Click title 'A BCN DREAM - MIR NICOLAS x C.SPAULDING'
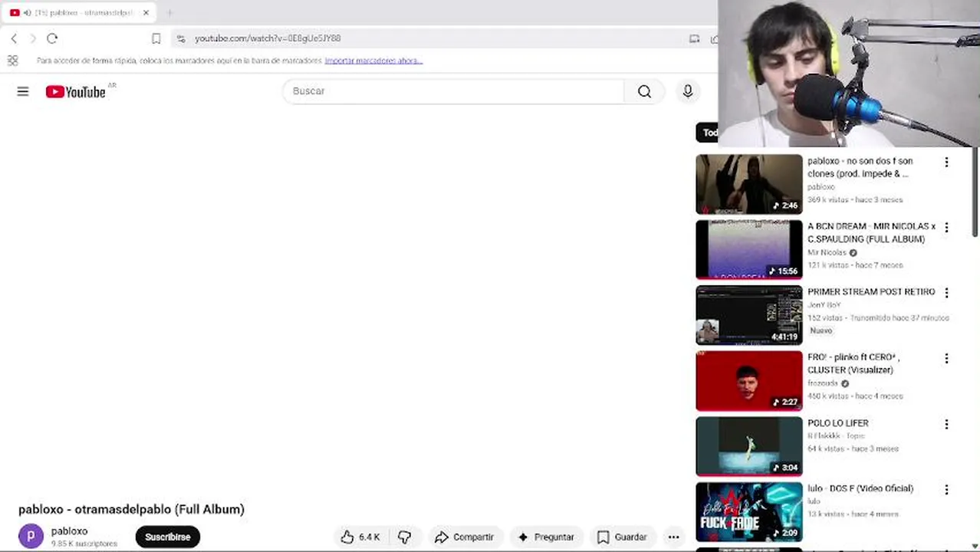Viewport: 980px width, 552px height. [x=872, y=232]
